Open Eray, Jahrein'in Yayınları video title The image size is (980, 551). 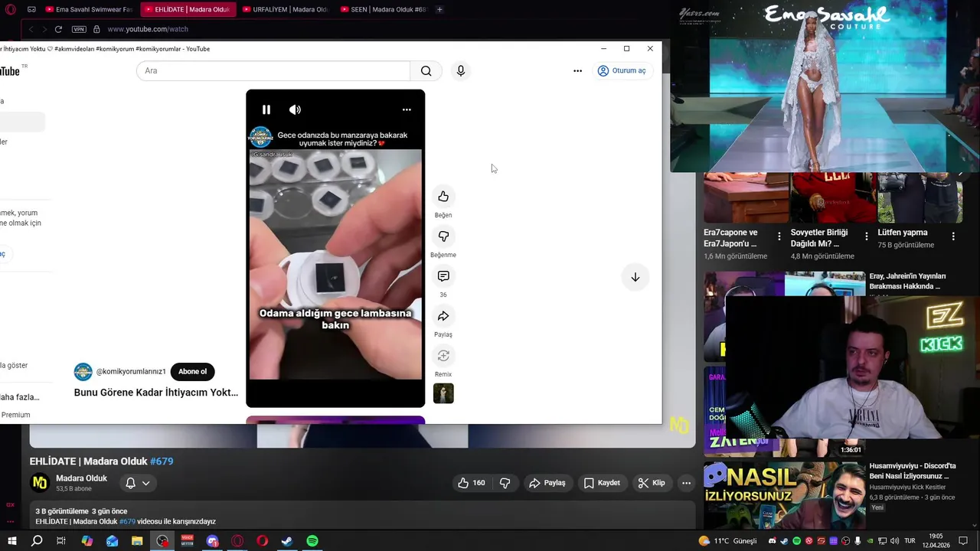(907, 281)
